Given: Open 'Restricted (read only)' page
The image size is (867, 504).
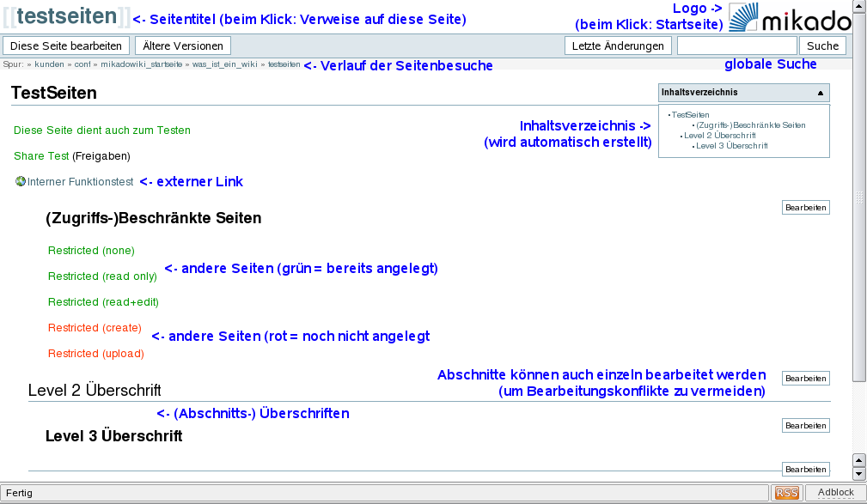Looking at the screenshot, I should click(x=102, y=276).
